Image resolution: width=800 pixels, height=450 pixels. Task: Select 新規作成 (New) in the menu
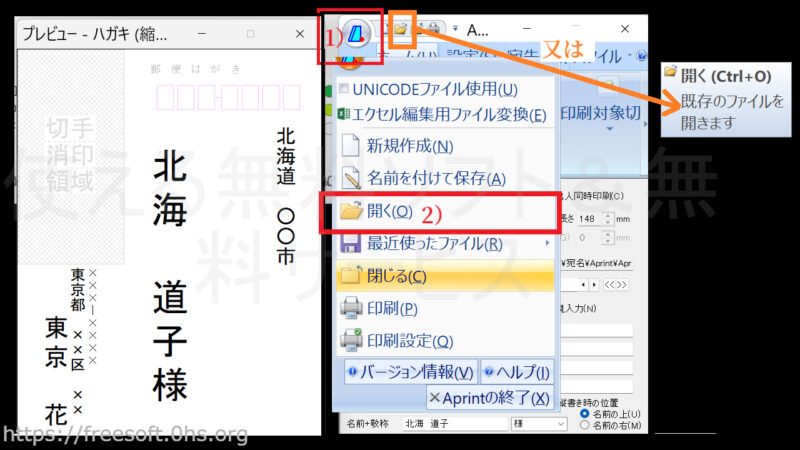click(396, 145)
